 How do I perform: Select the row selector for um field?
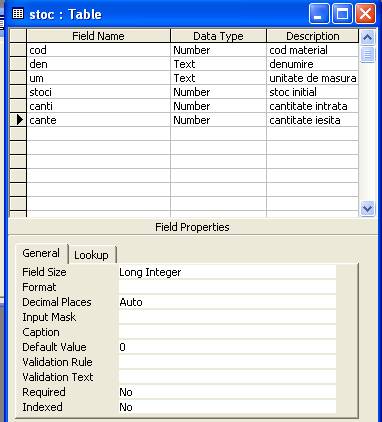[18, 78]
